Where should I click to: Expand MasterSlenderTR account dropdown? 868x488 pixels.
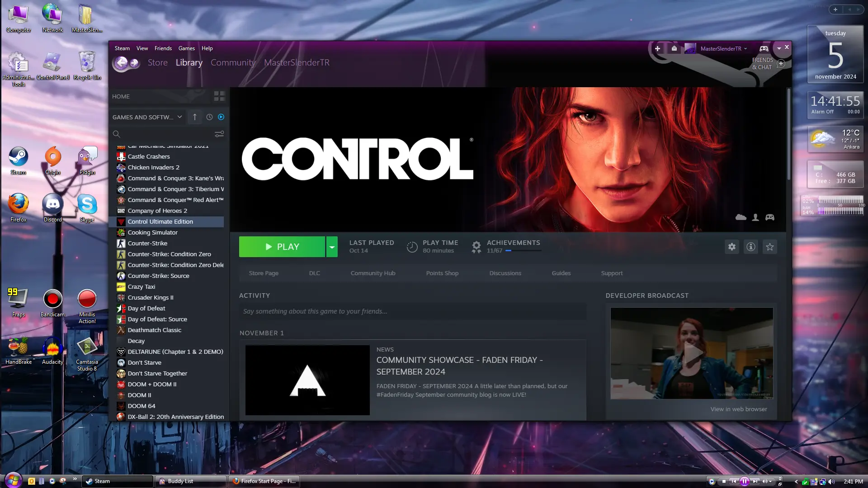[x=745, y=49]
